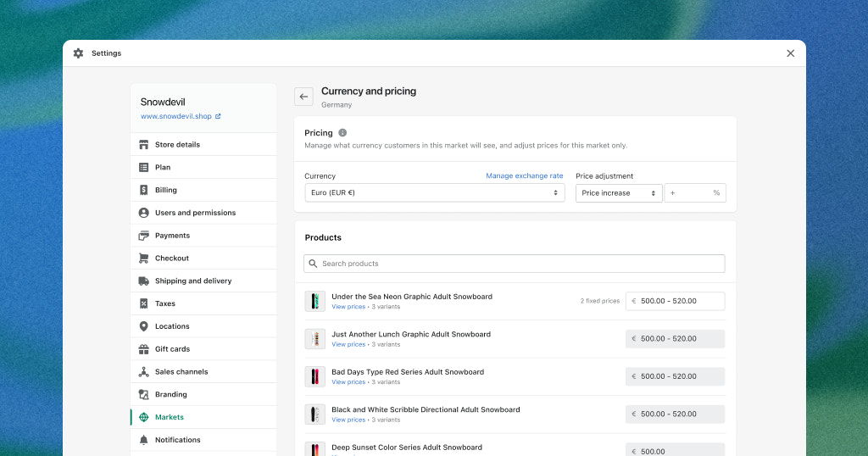Open the Currency dropdown showing Euro
The height and width of the screenshot is (456, 868).
click(x=434, y=193)
